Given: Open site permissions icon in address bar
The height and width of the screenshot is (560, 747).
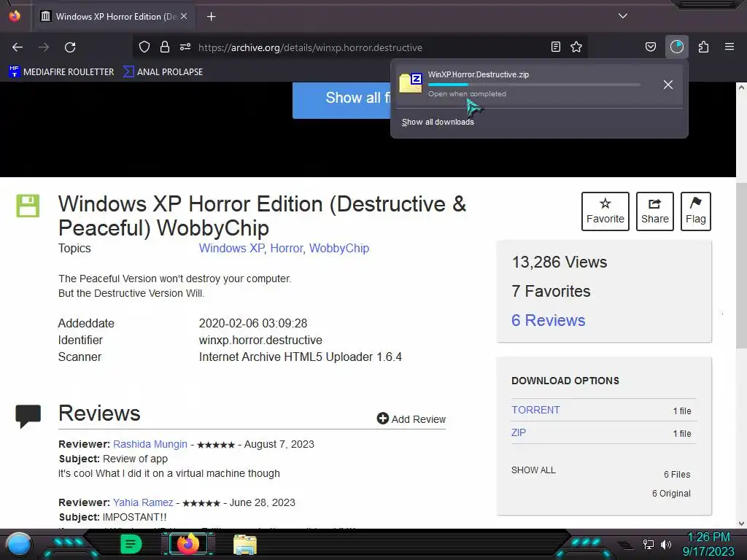Looking at the screenshot, I should point(185,47).
